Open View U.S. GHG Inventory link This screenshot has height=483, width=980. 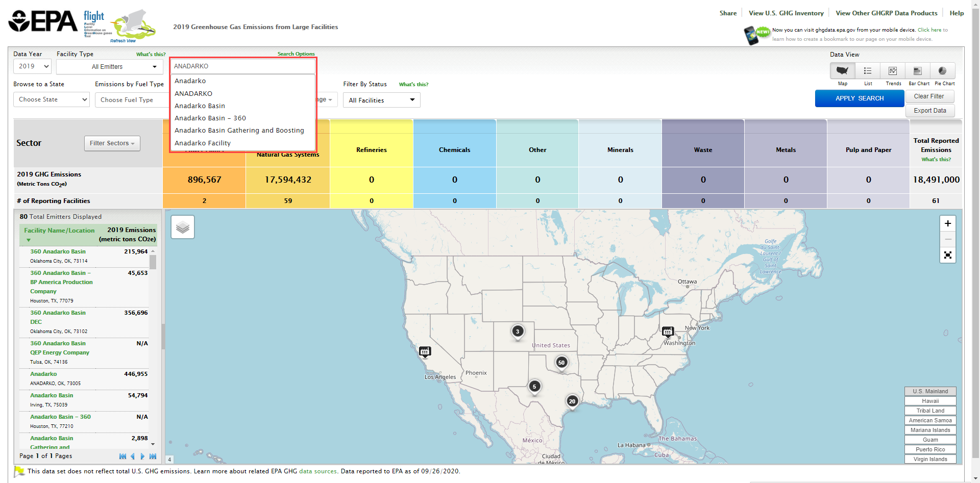[x=786, y=13]
